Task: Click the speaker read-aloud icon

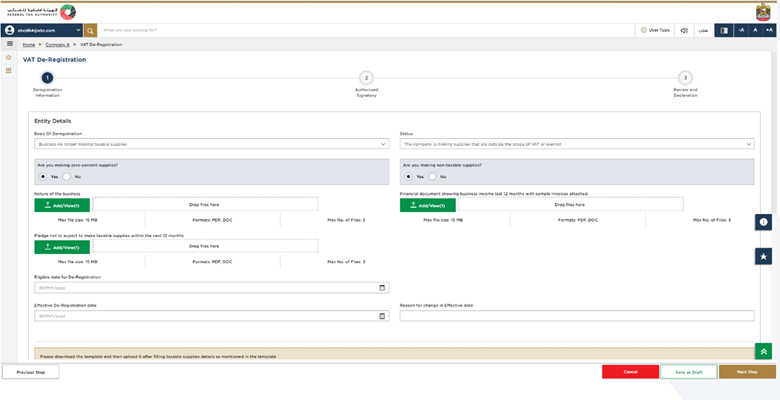Action: pyautogui.click(x=684, y=30)
